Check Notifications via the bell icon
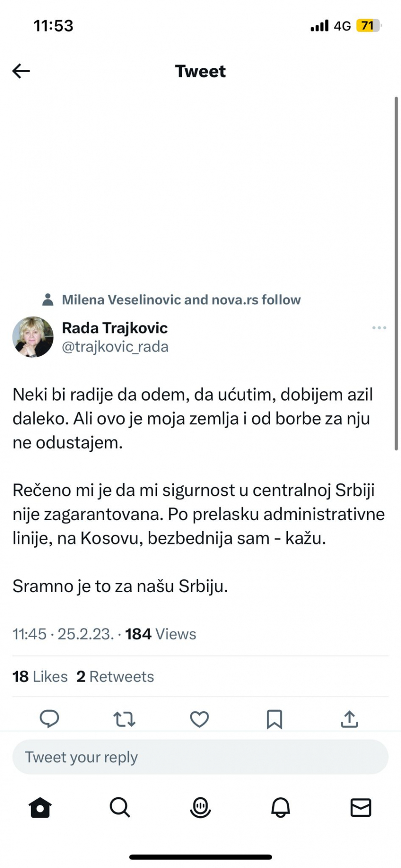Screen dimensions: 401x868 click(280, 807)
